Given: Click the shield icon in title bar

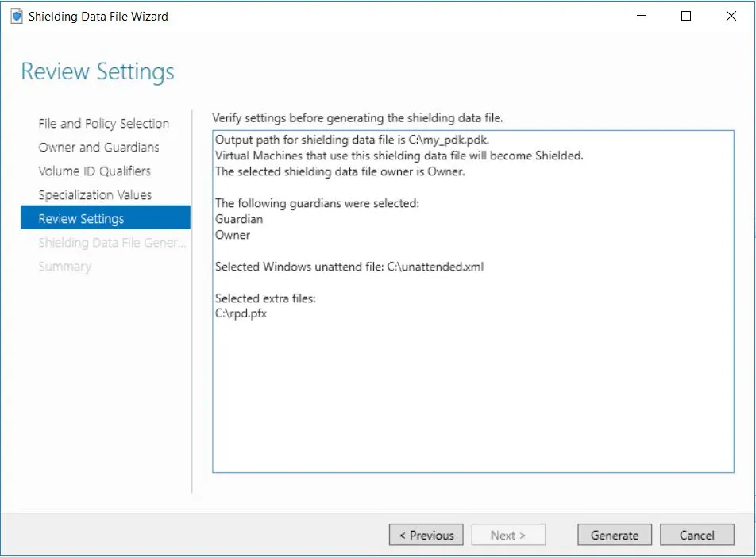Looking at the screenshot, I should pos(16,16).
